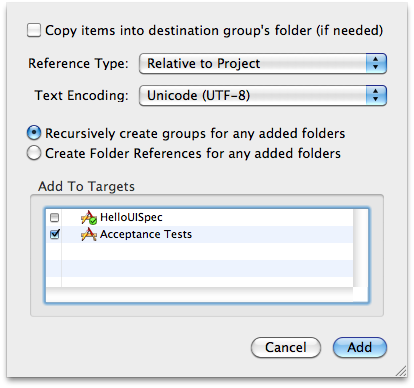Click the Copy items into destination label
Image resolution: width=414 pixels, height=388 pixels.
click(x=214, y=31)
